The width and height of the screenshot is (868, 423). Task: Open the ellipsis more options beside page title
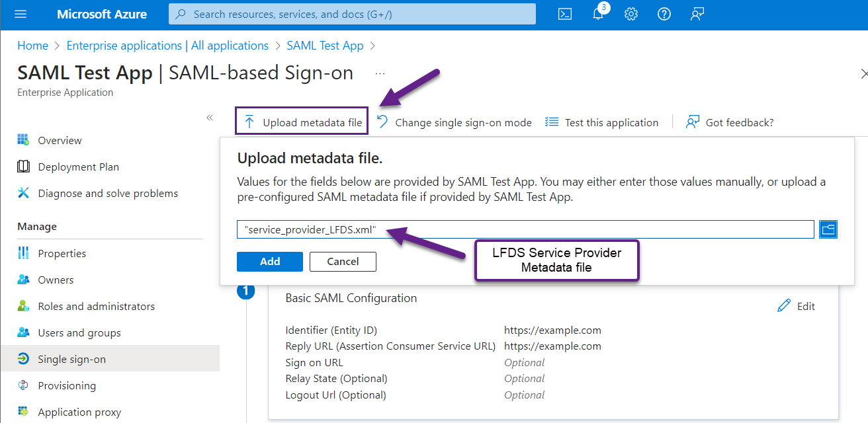pyautogui.click(x=380, y=73)
